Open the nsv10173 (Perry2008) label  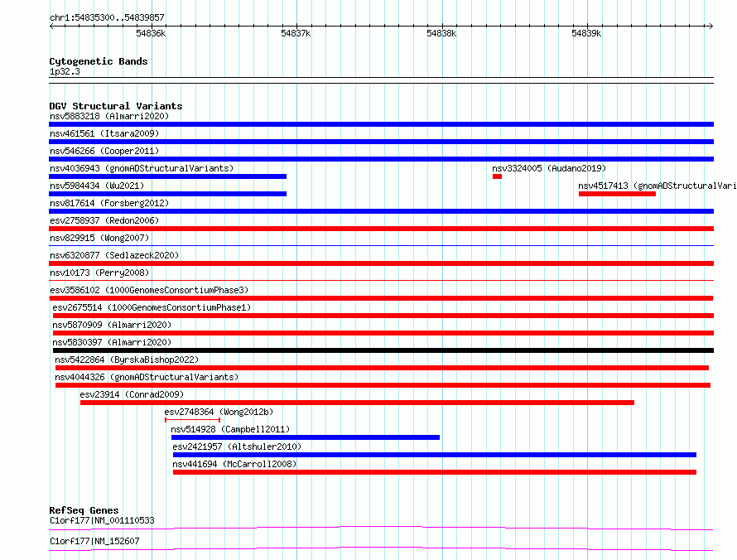pyautogui.click(x=99, y=273)
